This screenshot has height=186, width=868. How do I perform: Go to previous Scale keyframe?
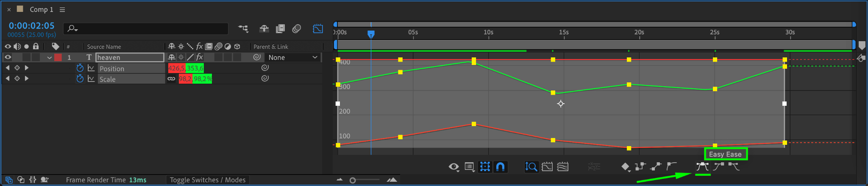(7, 78)
